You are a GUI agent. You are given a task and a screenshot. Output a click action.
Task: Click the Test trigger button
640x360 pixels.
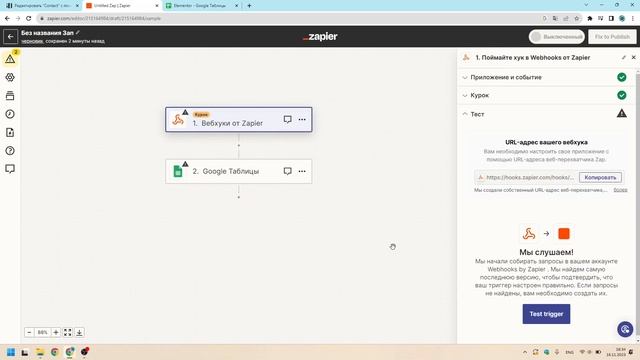tap(546, 314)
